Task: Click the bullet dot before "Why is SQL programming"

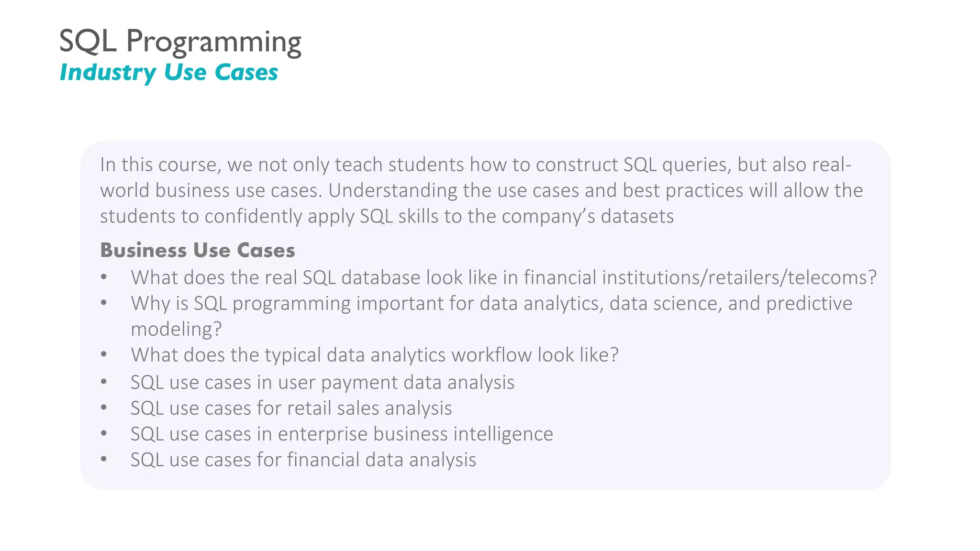Action: (104, 303)
